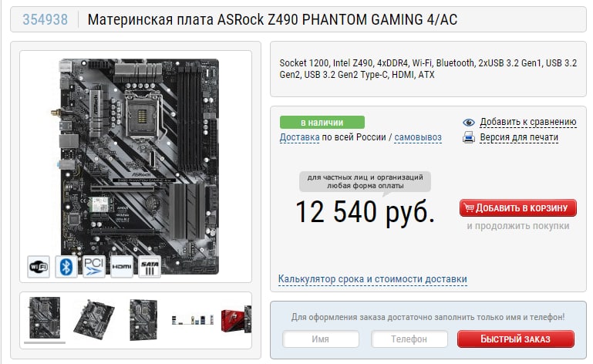Click the PCI Express feature icon
Image resolution: width=593 pixels, height=364 pixels.
point(94,267)
